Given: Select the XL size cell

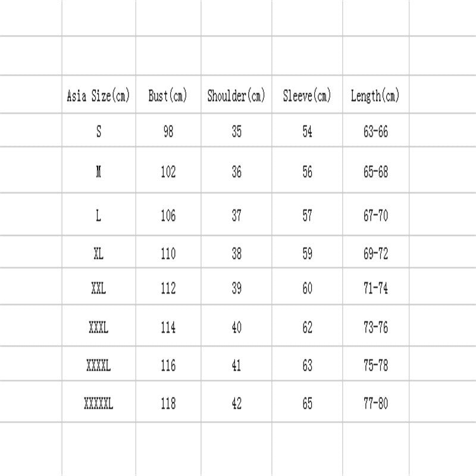Looking at the screenshot, I should [x=99, y=254].
